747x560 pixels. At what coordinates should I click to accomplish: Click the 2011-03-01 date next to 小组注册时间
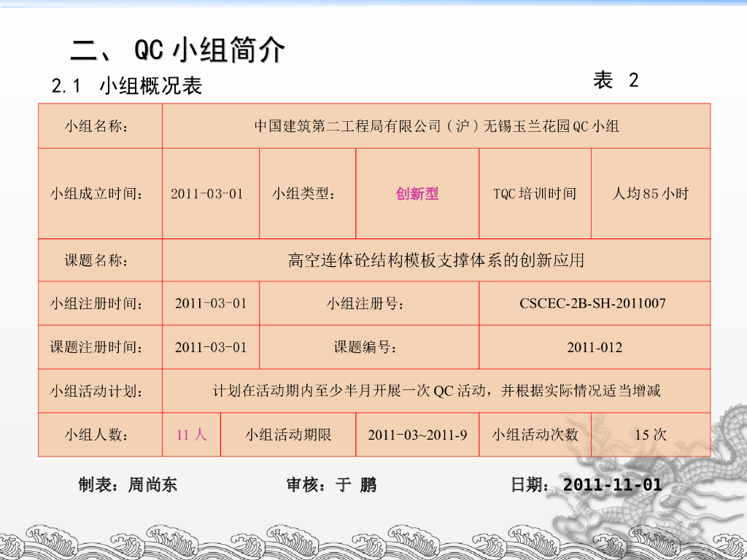point(211,303)
